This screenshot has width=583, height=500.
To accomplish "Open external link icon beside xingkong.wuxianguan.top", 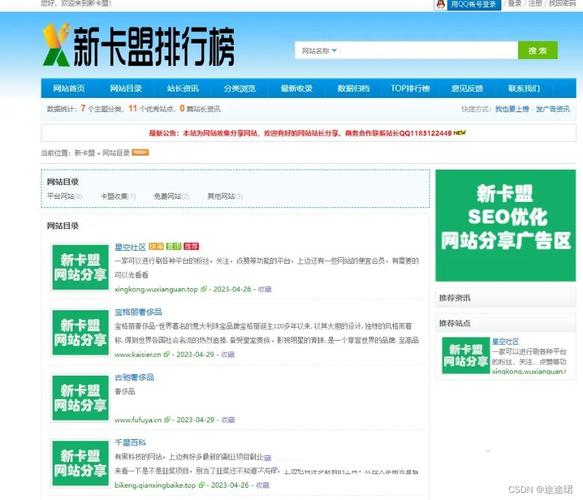I will click(204, 289).
